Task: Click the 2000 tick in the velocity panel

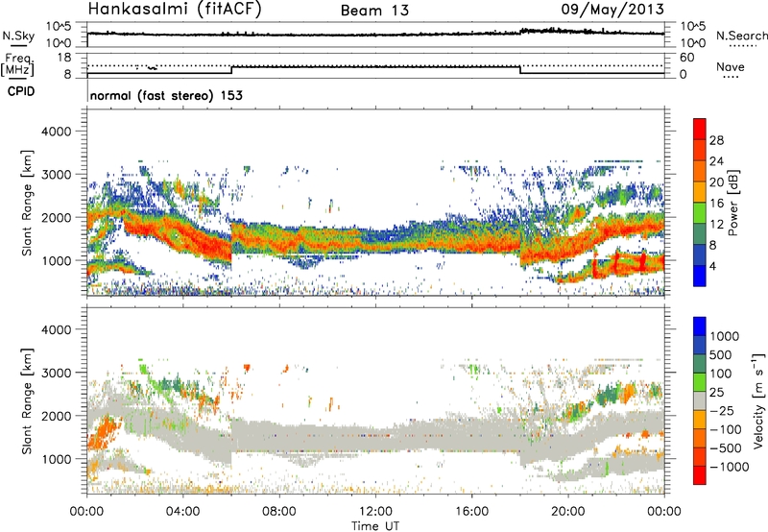Action: 57,416
